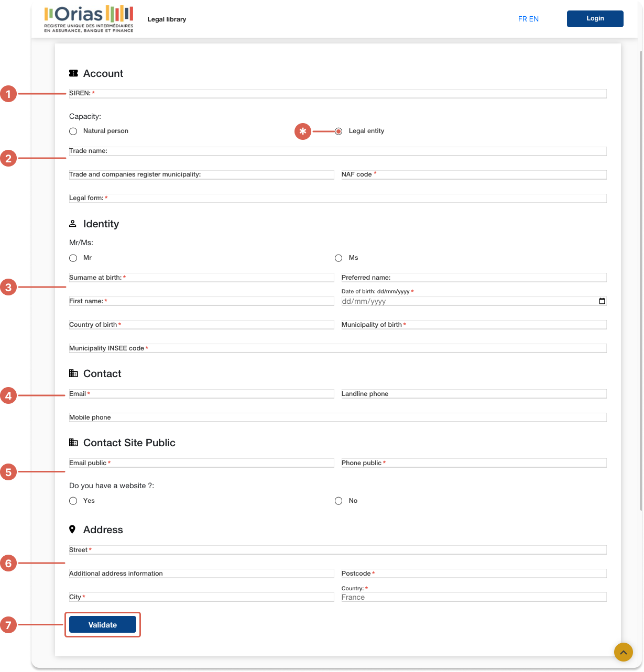The width and height of the screenshot is (644, 672).
Task: Click the Contact section building icon
Action: (73, 373)
